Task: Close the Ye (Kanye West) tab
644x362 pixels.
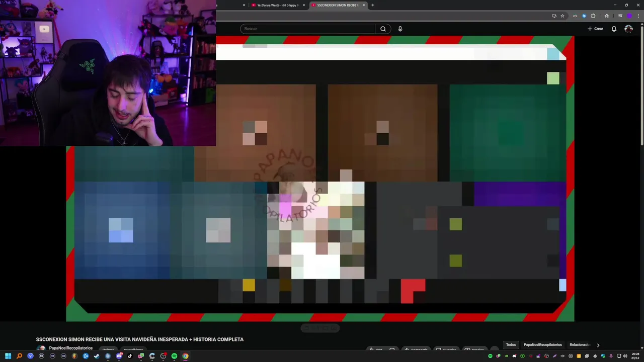Action: click(x=303, y=5)
